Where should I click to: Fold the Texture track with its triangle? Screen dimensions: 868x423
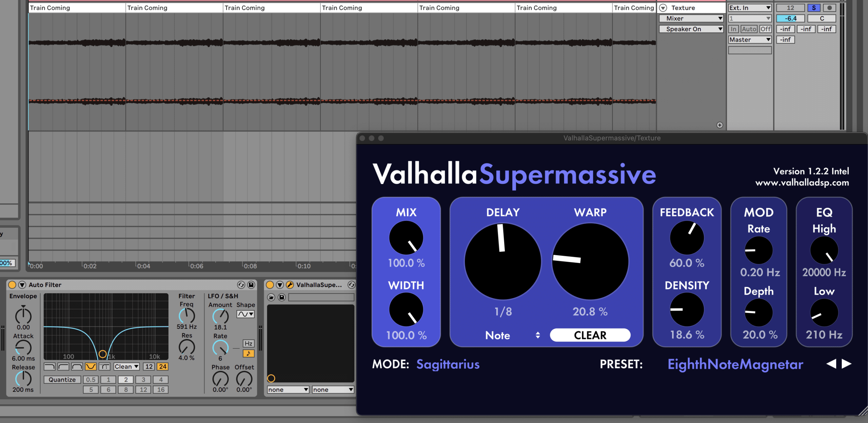663,8
